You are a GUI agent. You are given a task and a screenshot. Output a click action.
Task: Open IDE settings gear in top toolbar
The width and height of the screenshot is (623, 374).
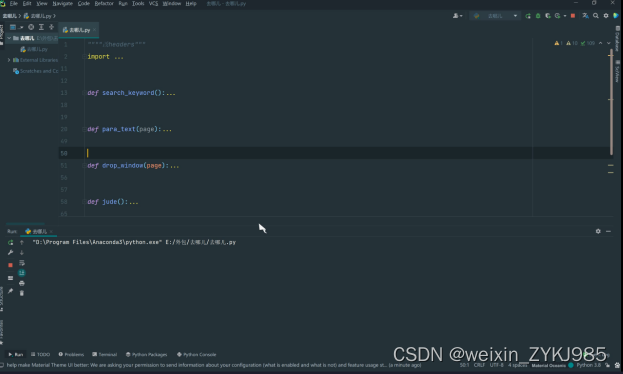tap(606, 16)
